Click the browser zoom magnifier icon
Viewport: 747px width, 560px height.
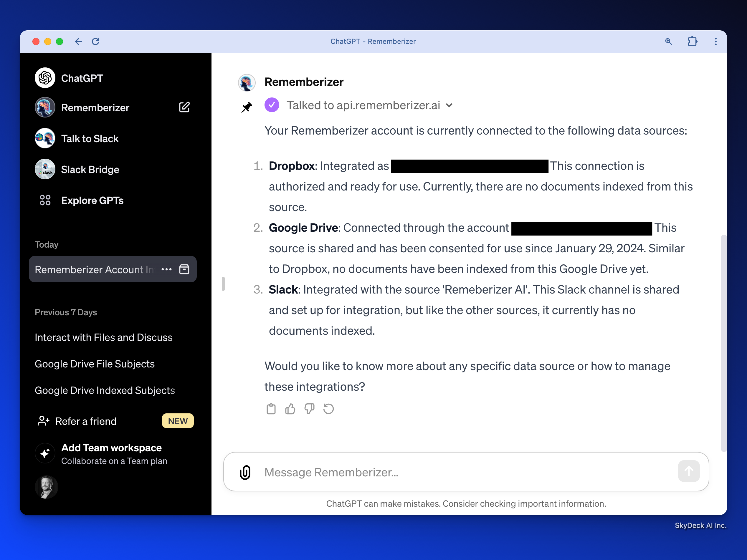(668, 42)
